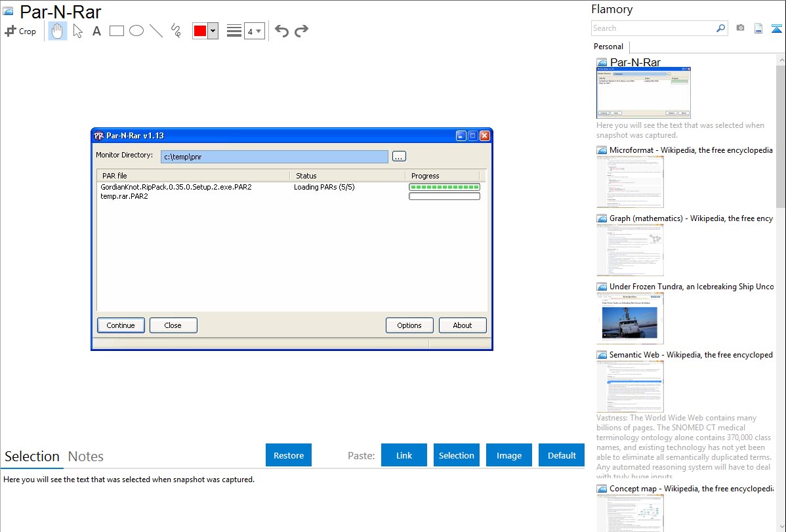Click the Paste Link button
This screenshot has width=786, height=532.
[x=404, y=455]
